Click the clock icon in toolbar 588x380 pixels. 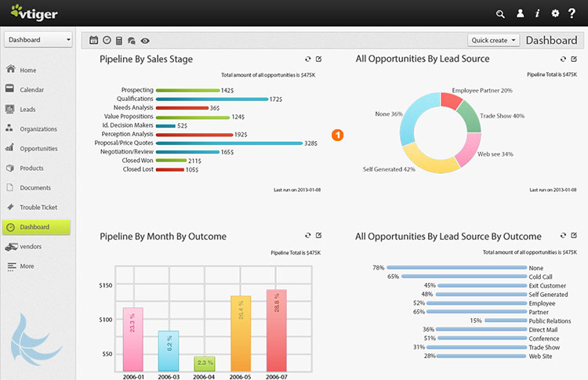107,40
